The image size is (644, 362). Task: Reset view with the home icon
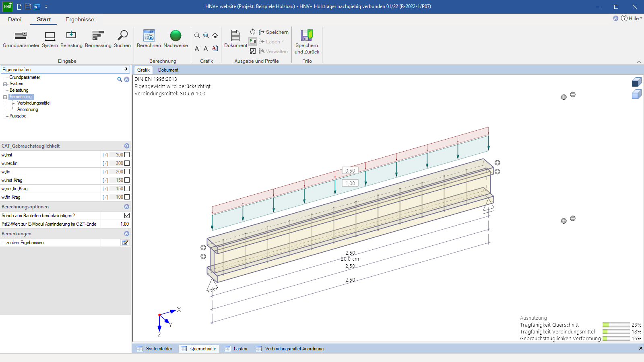pos(215,35)
